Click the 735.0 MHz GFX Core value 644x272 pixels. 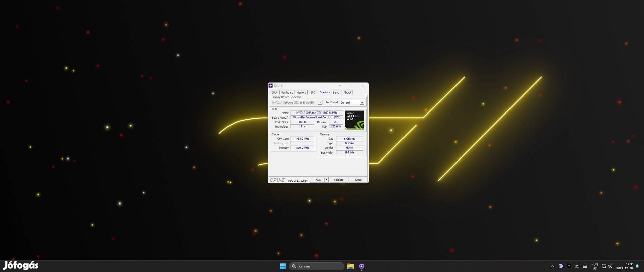(x=303, y=139)
